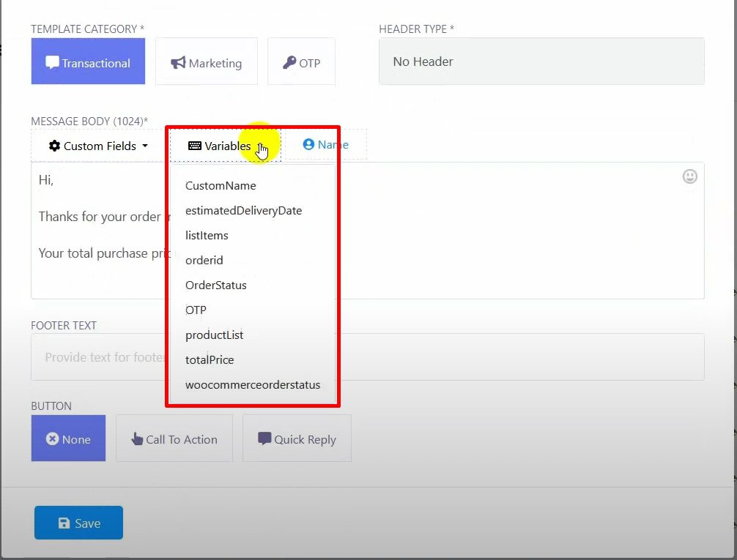This screenshot has width=737, height=560.
Task: Select the Call To Action button type
Action: pos(174,439)
